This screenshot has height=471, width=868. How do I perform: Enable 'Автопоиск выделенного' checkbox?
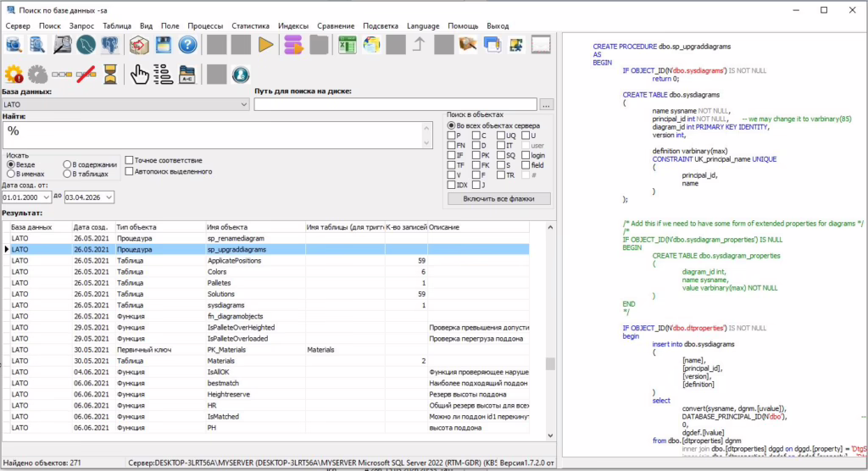tap(129, 172)
